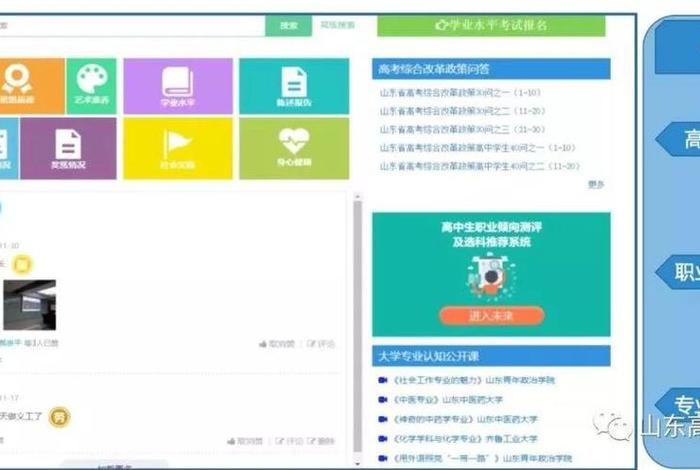Image resolution: width=700 pixels, height=470 pixels.
Task: Open 山东省高考综合改革政策30问之二 (11-20)
Action: 462,111
